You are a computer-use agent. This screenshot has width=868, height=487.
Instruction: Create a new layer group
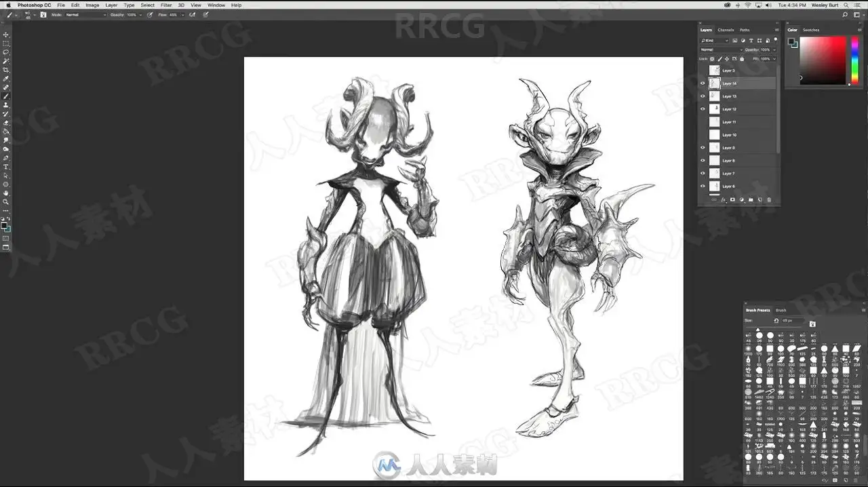751,200
